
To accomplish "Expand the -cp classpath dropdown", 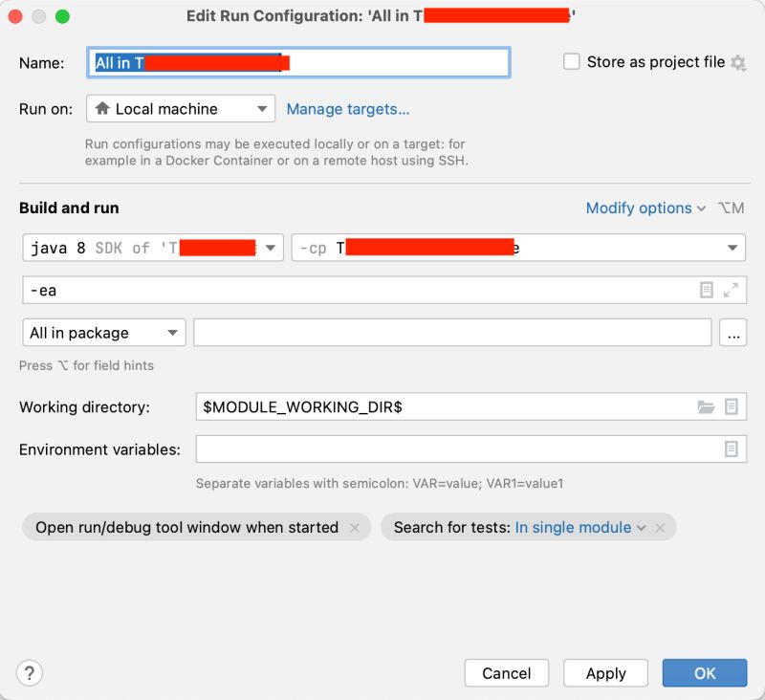I will [732, 247].
